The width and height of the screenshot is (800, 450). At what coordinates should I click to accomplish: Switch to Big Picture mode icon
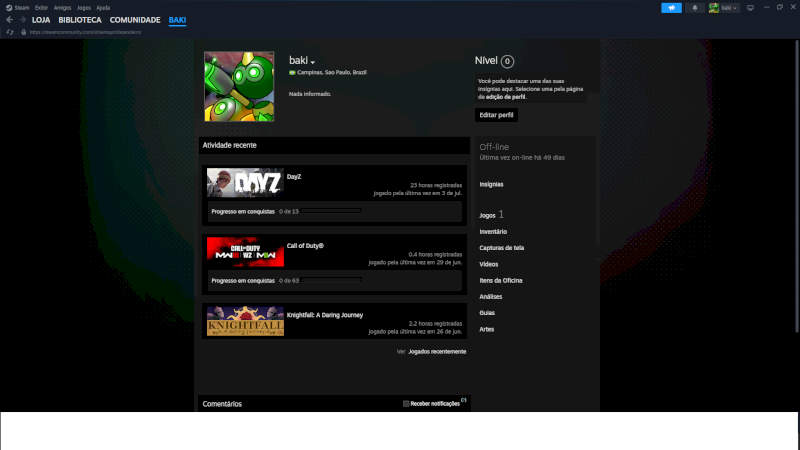(x=750, y=7)
